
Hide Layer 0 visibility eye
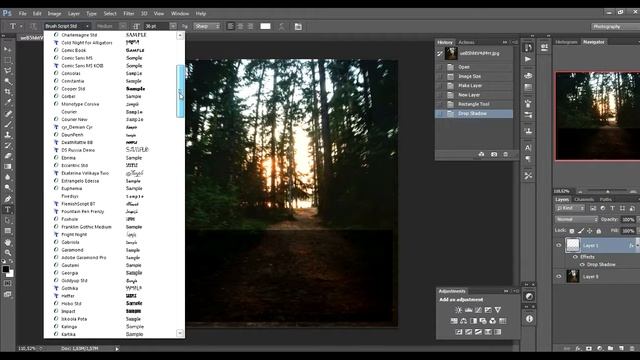559,276
